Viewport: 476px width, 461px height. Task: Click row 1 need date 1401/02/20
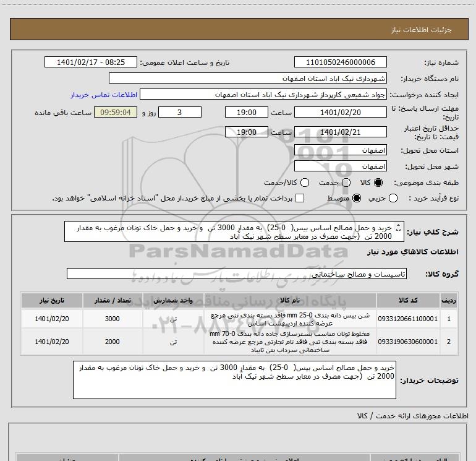[x=52, y=319]
